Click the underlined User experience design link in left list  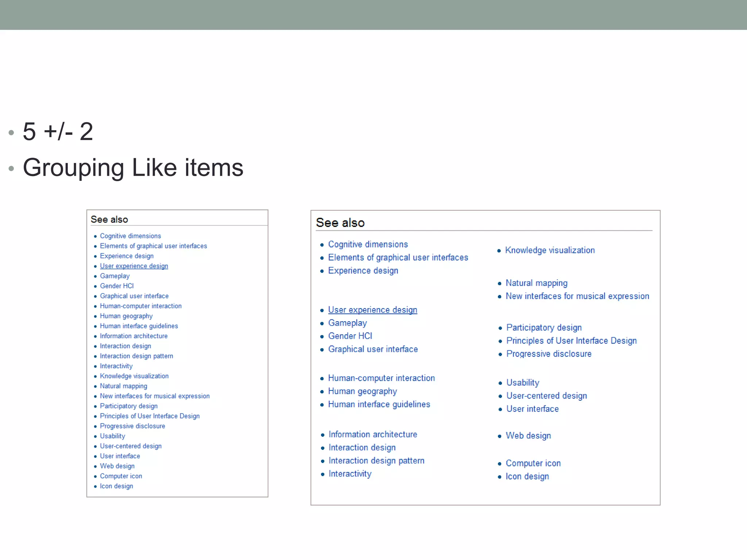click(x=134, y=266)
